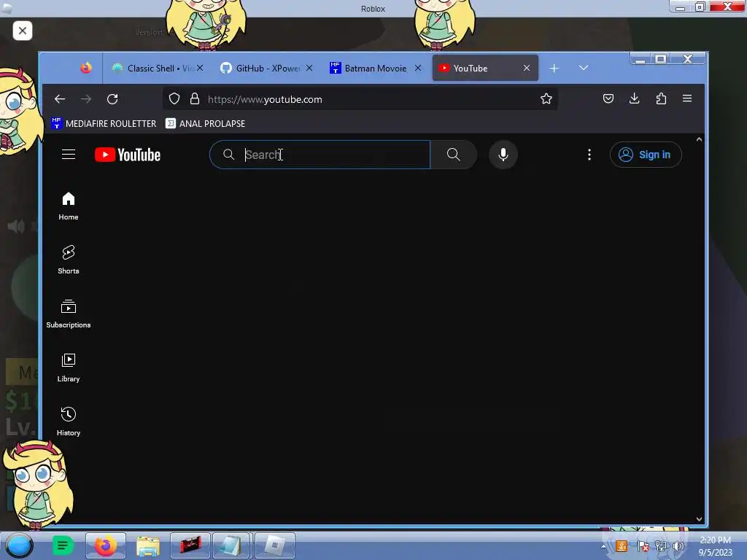Open MEDIAFIRE ROULETTER bookmark
The width and height of the screenshot is (747, 560).
[x=104, y=123]
